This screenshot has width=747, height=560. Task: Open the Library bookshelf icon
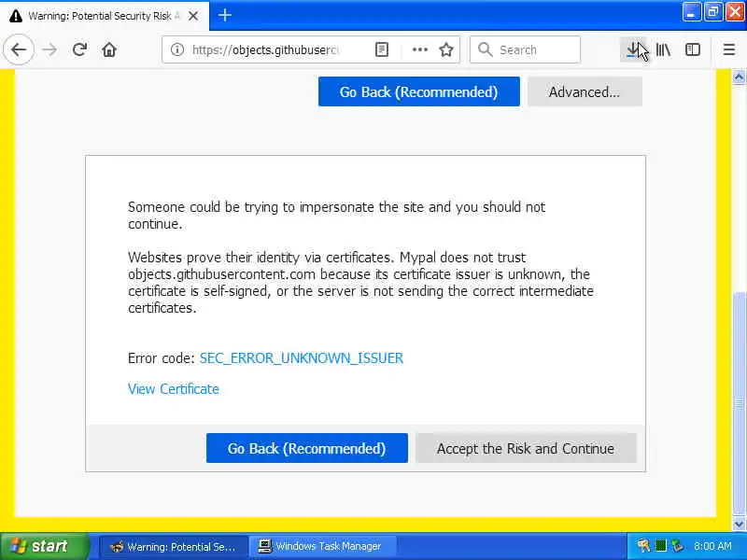663,49
